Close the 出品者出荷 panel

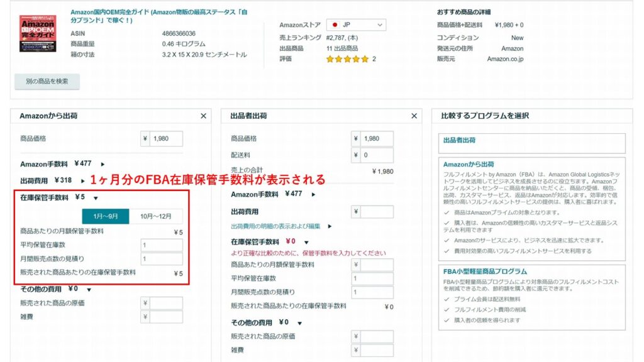pos(414,116)
